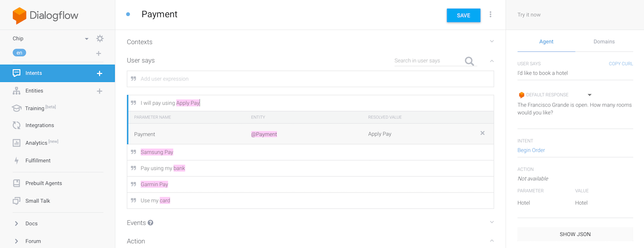Screen dimensions: 644x248
Task: Open the Default Response dropdown arrow
Action: click(x=590, y=95)
